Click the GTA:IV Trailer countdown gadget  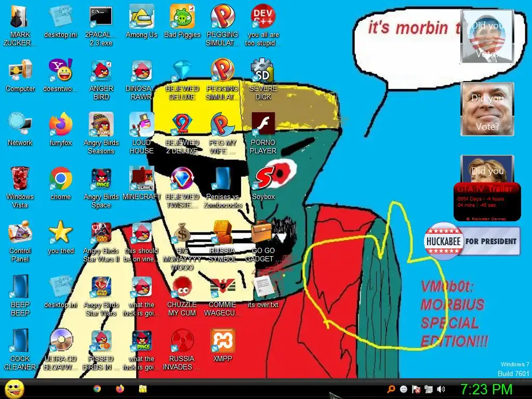click(x=487, y=202)
